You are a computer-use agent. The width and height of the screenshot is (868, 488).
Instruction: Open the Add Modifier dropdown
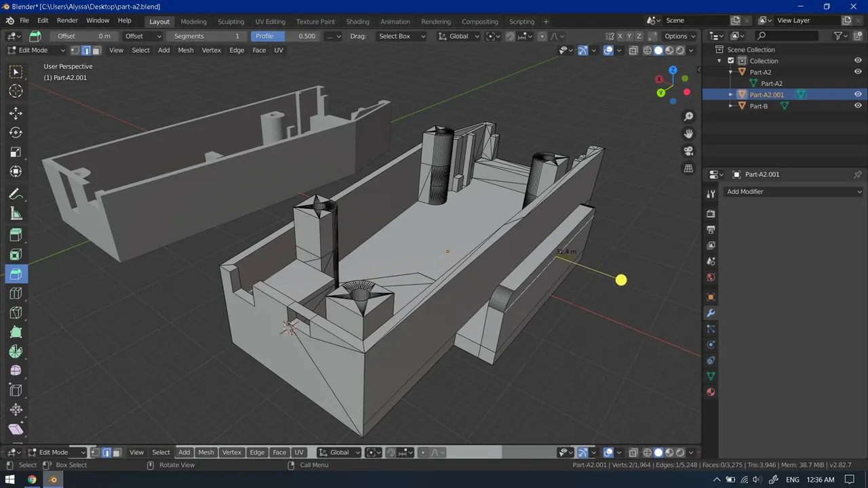coord(792,192)
